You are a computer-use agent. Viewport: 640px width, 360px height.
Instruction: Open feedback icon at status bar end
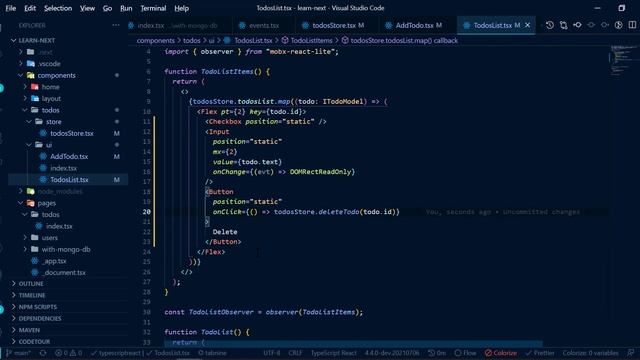[x=631, y=353]
